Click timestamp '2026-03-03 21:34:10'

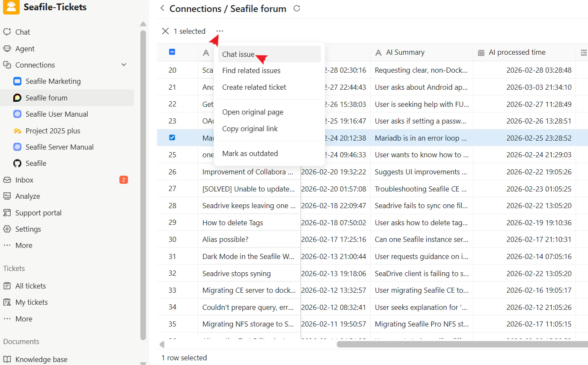539,87
